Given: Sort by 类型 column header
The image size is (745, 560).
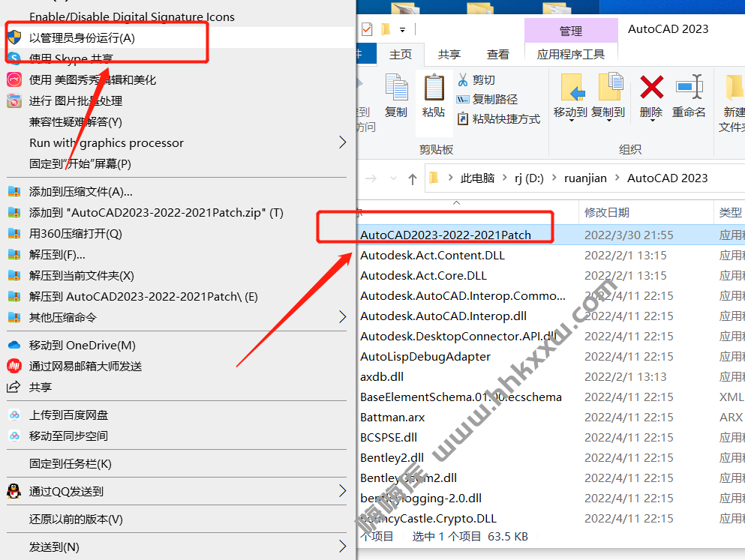Looking at the screenshot, I should (730, 212).
